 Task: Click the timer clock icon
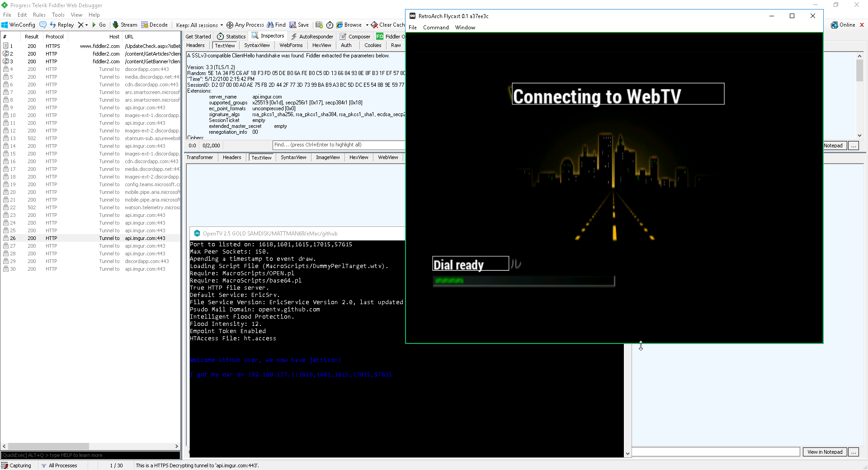point(330,25)
